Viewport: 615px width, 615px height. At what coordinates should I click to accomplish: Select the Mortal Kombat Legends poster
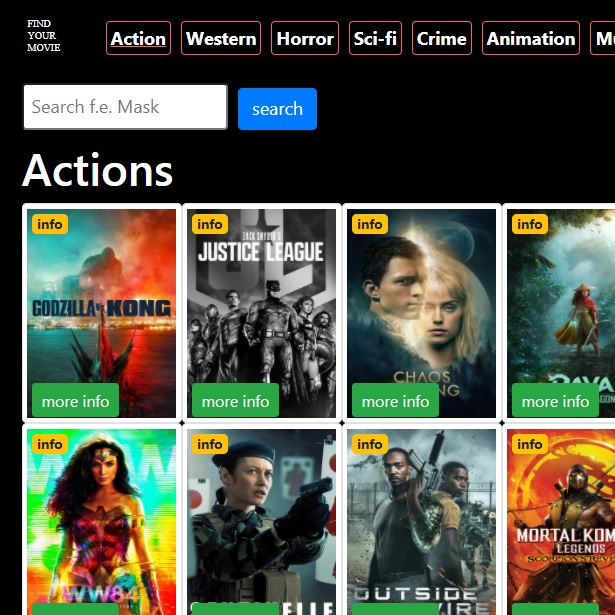click(x=561, y=522)
